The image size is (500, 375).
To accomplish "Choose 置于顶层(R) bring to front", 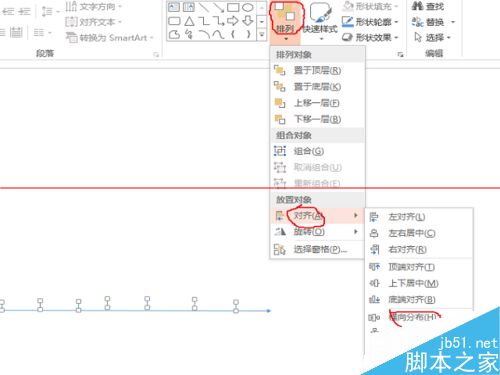I will click(x=317, y=71).
